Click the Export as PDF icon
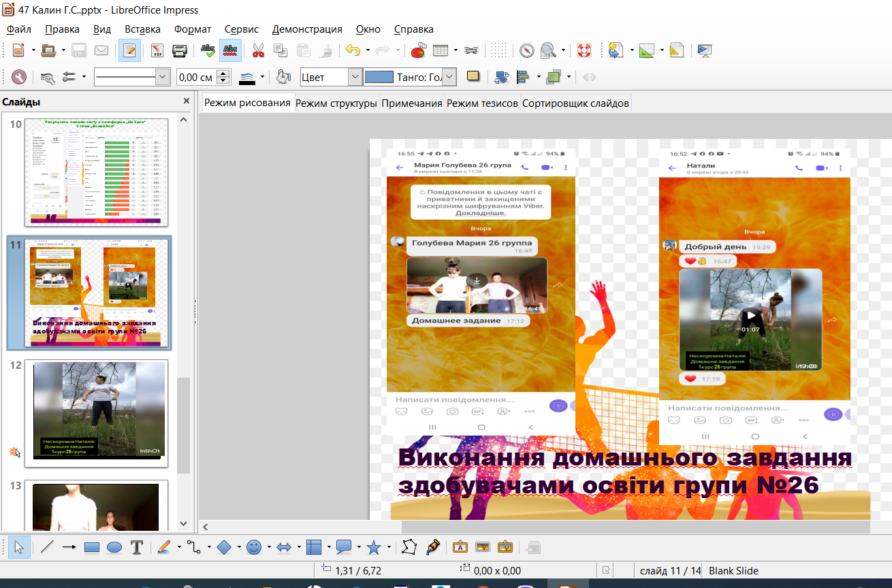The height and width of the screenshot is (588, 892). (x=157, y=50)
